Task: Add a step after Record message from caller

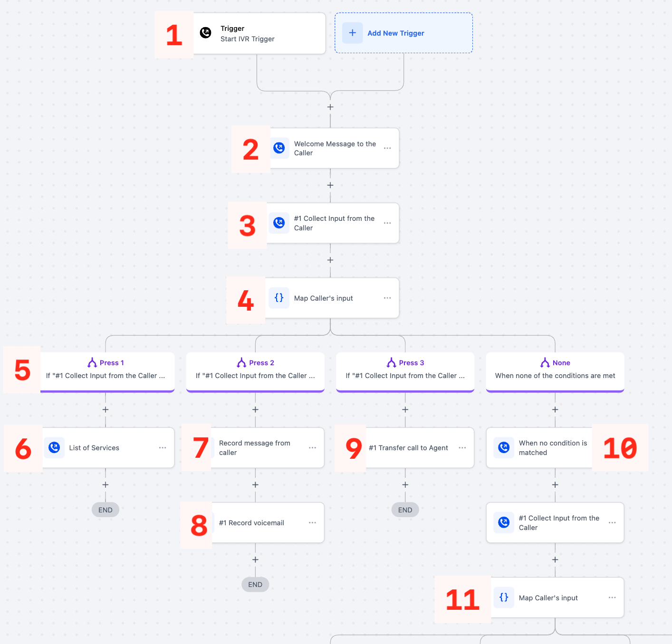Action: [255, 484]
